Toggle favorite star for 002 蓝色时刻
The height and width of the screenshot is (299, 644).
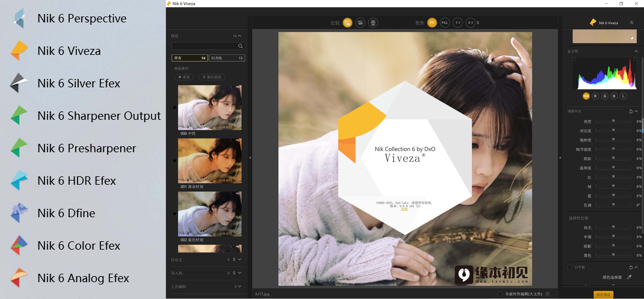174,214
